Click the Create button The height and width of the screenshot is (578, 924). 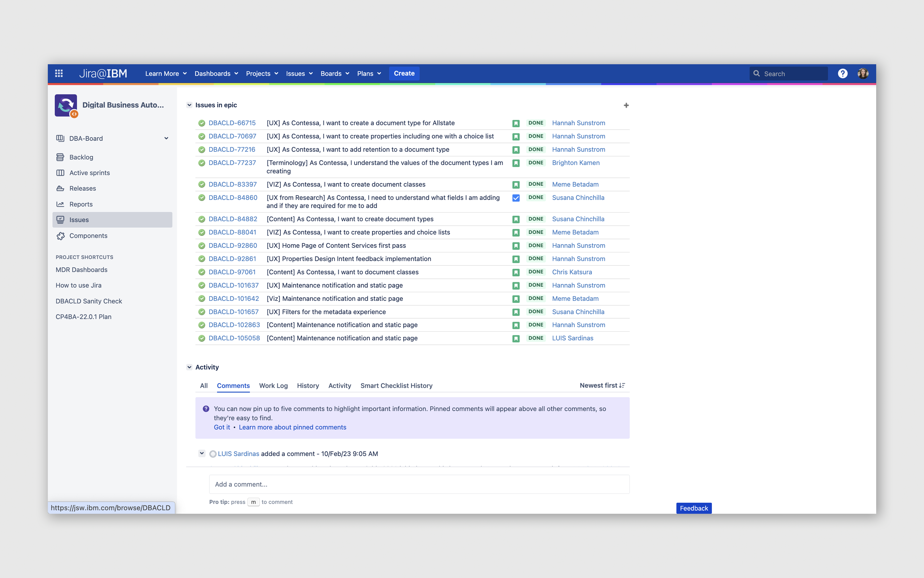(x=404, y=74)
